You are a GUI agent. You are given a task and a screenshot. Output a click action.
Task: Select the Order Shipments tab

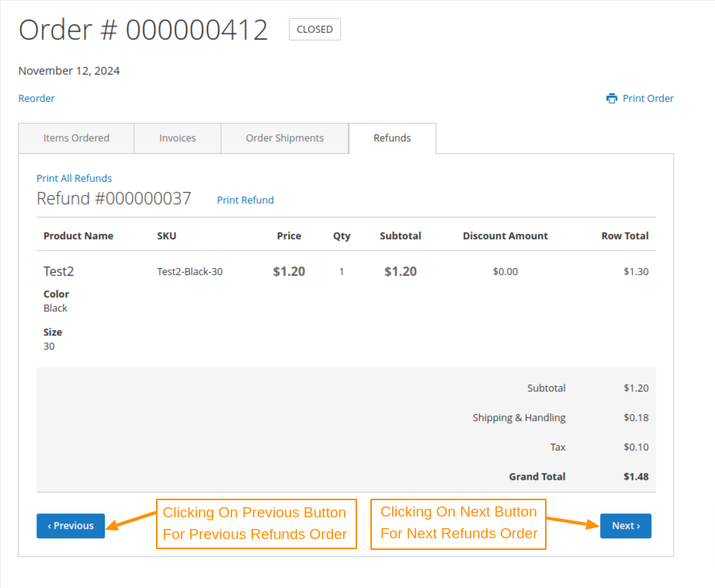point(284,138)
